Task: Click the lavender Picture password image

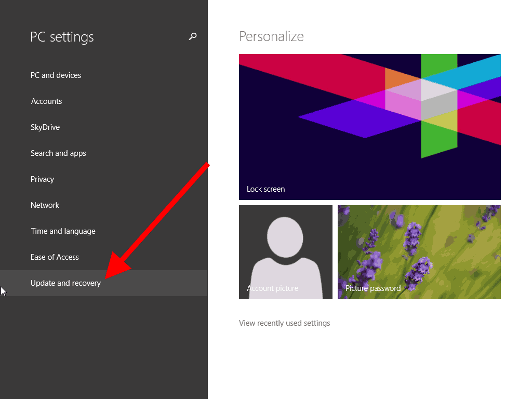Action: [x=419, y=244]
